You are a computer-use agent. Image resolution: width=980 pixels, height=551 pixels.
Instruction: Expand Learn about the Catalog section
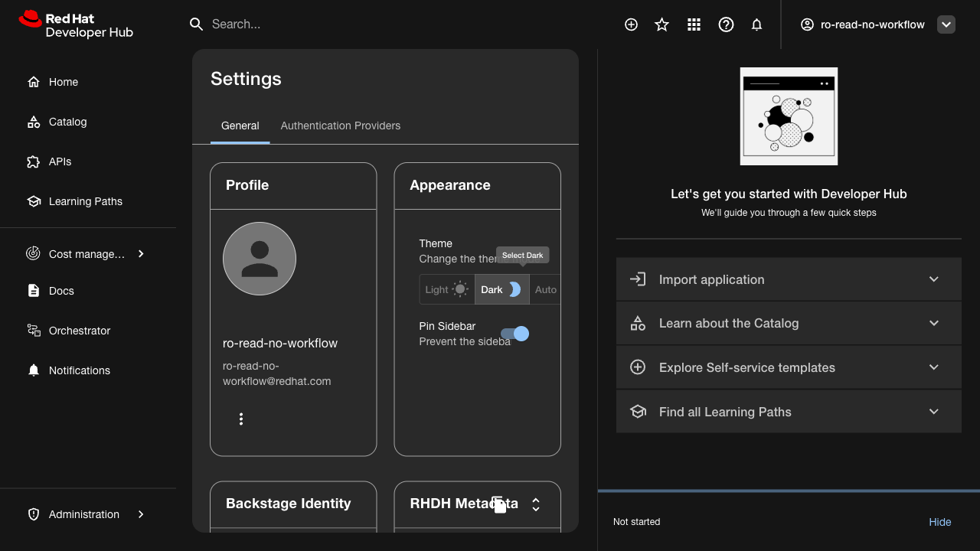tap(788, 323)
